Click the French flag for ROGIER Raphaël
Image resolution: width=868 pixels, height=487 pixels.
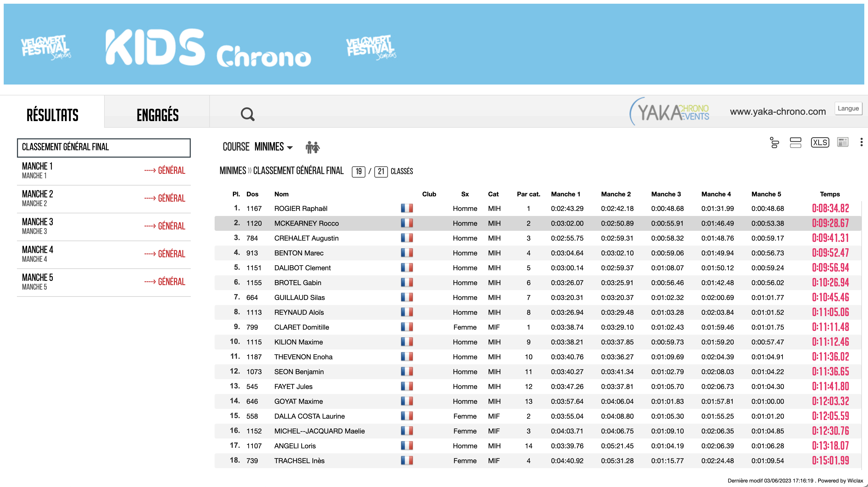407,208
